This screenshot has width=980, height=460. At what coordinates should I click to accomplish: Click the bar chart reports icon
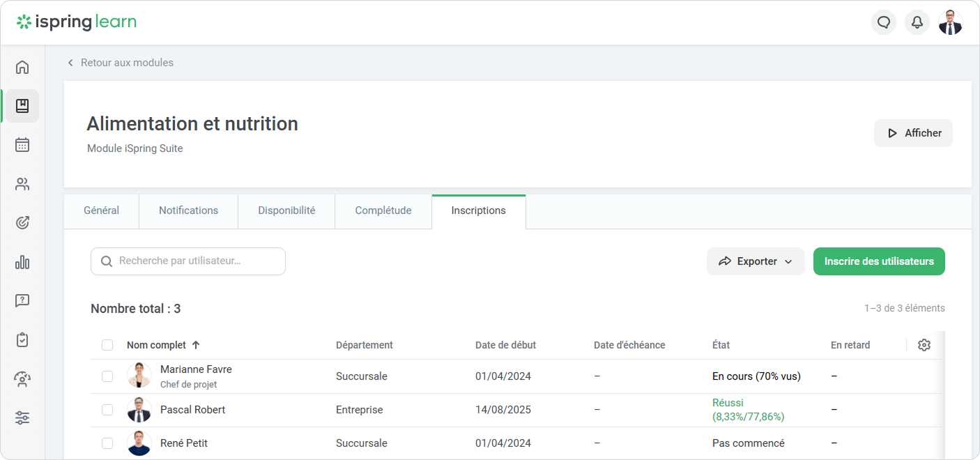coord(22,262)
